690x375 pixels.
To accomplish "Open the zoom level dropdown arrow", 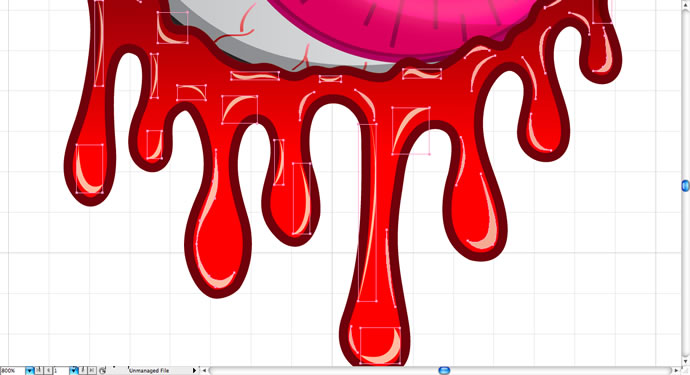I will tap(29, 371).
